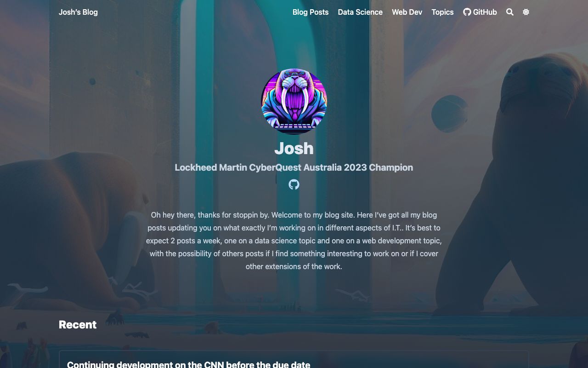The image size is (588, 368).
Task: Click the neon walrus avatar image
Action: pyautogui.click(x=294, y=102)
